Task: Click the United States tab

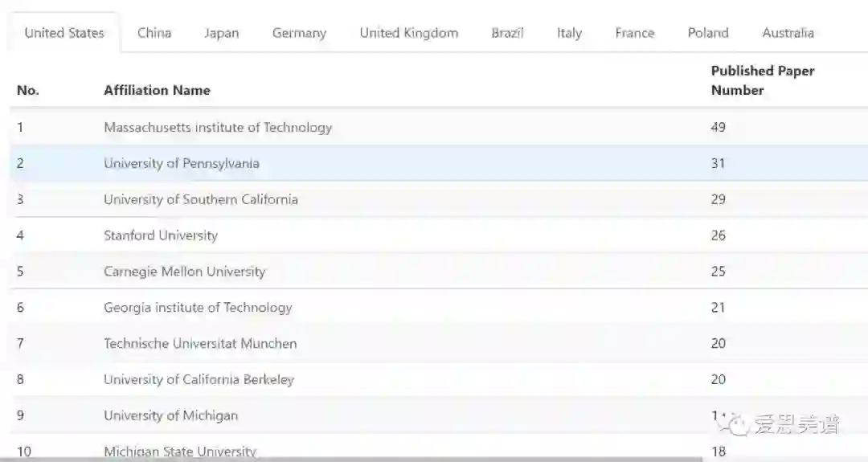Action: (x=64, y=33)
